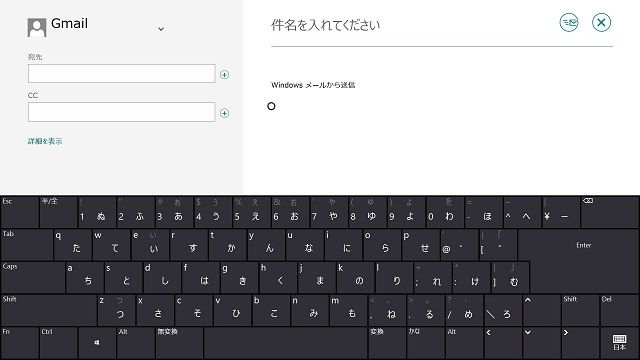640x360 pixels.
Task: Toggle the Fn key
Action: 20,342
